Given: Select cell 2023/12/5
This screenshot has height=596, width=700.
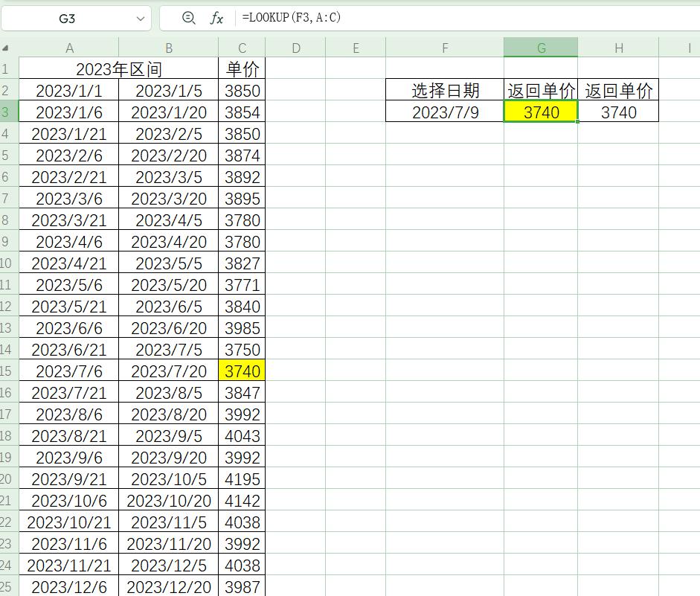Looking at the screenshot, I should pyautogui.click(x=169, y=565).
